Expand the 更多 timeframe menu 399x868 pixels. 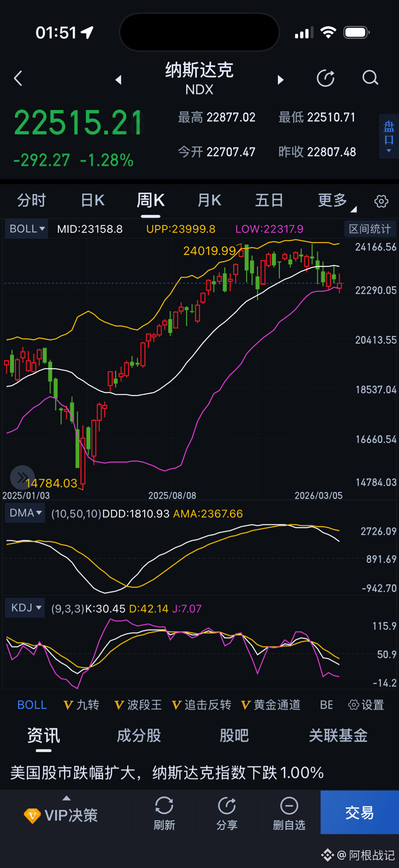click(x=335, y=200)
